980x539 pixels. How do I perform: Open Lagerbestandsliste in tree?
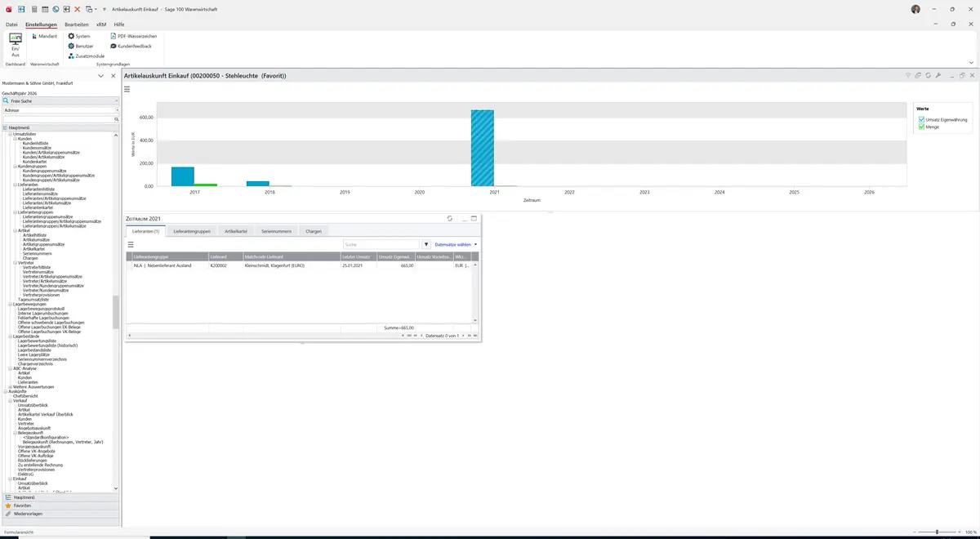click(x=34, y=350)
